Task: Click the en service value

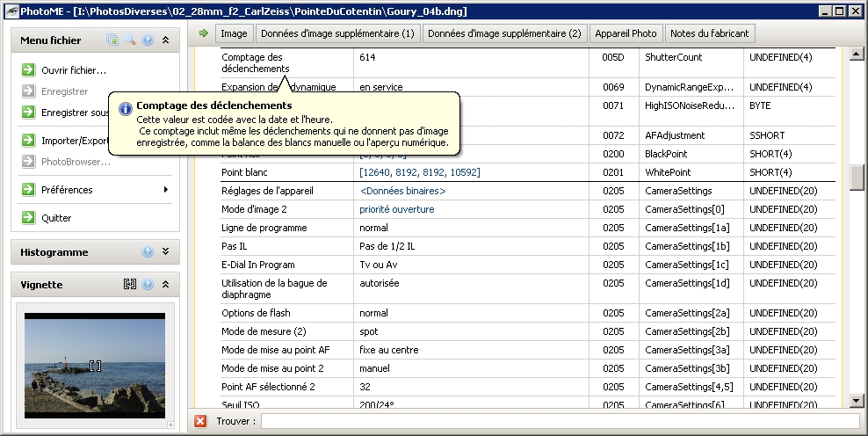Action: tap(381, 87)
